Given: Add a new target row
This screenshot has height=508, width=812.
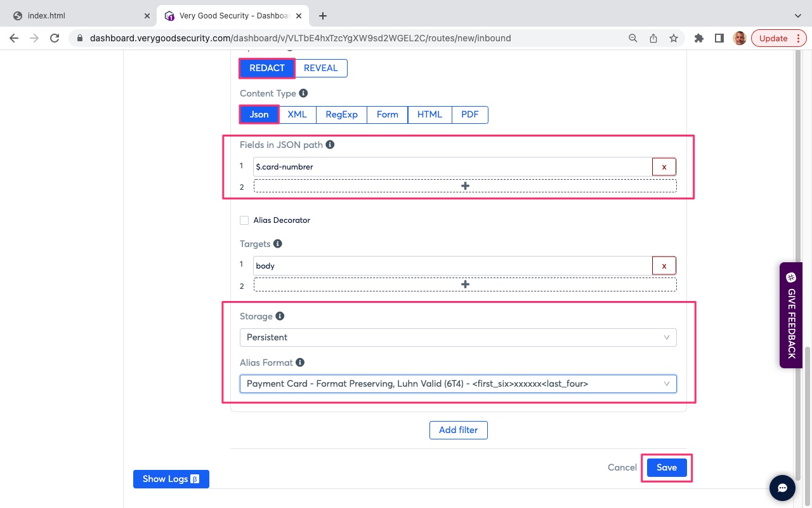Looking at the screenshot, I should (x=465, y=284).
